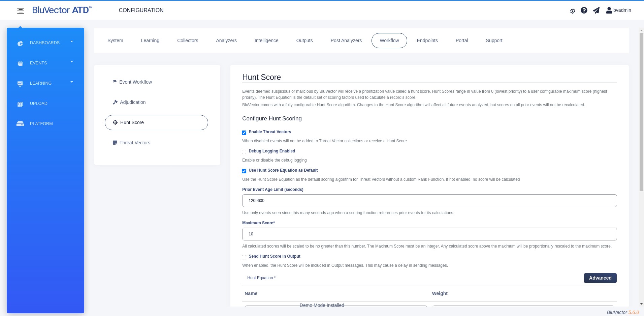The width and height of the screenshot is (644, 316).
Task: Open the help question mark icon
Action: point(584,10)
